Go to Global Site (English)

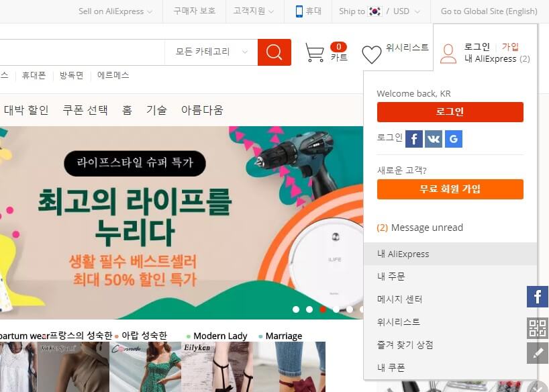(489, 11)
